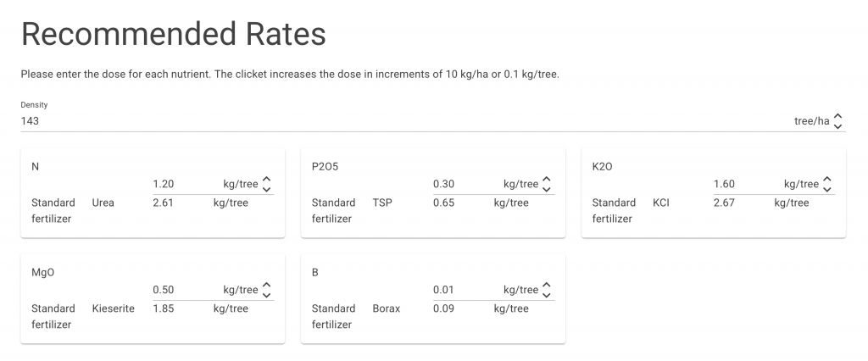Screen dimensions: 868x361
Task: Decrease the N dose down arrow
Action: tap(267, 189)
